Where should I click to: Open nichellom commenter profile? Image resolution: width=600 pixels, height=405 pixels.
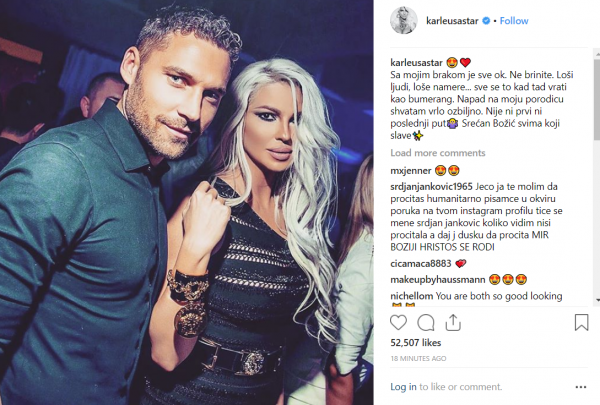(412, 296)
